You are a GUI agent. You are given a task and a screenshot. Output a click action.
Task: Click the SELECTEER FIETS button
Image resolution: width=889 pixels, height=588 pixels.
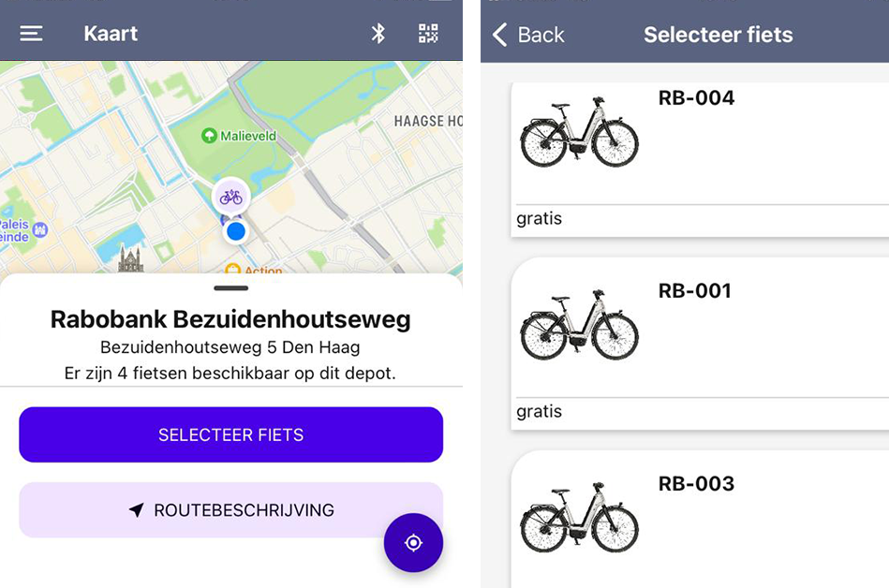point(230,434)
